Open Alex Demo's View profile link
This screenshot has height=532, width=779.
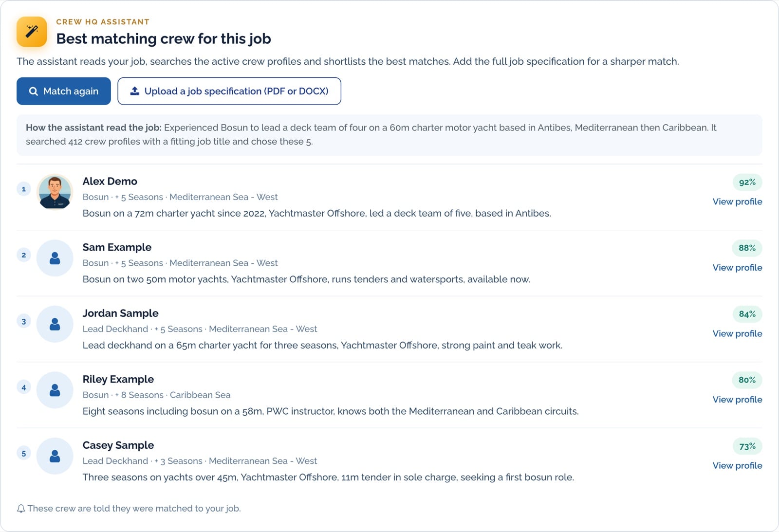pos(737,202)
